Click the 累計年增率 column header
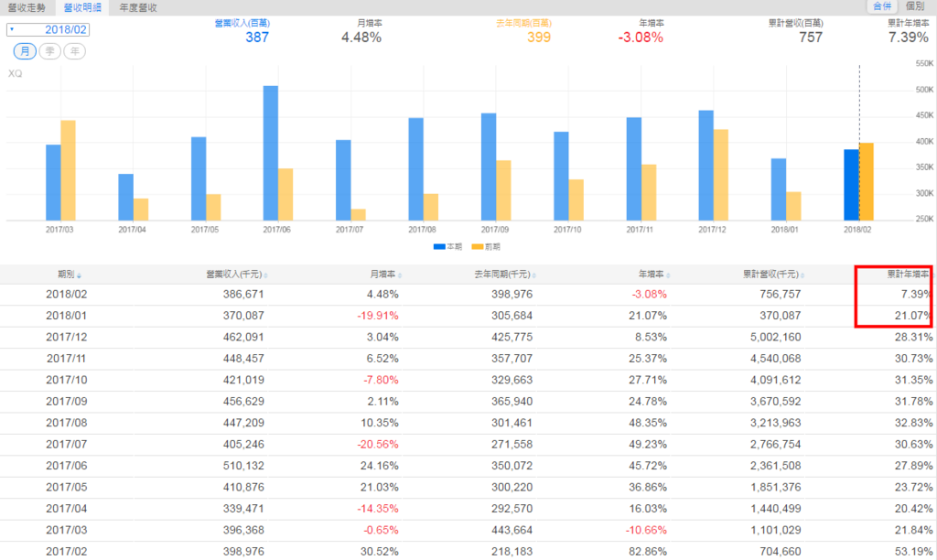This screenshot has height=560, width=937. [908, 275]
